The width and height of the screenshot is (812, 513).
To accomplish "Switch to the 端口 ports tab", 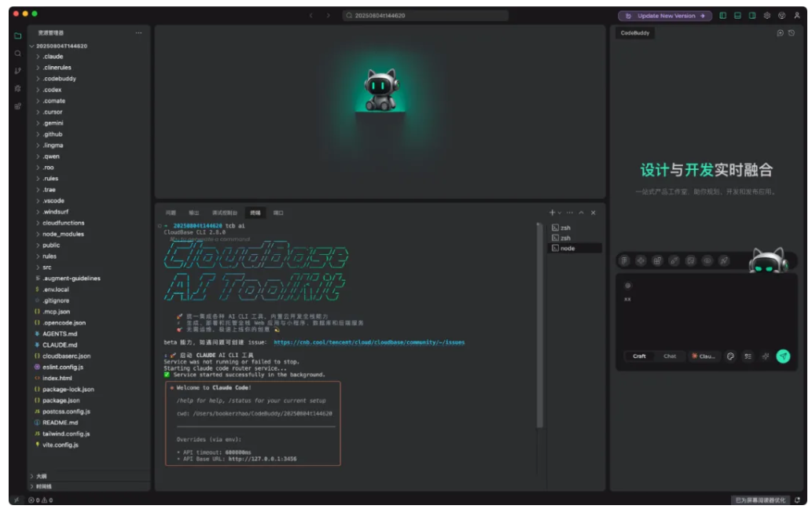I will [x=278, y=213].
